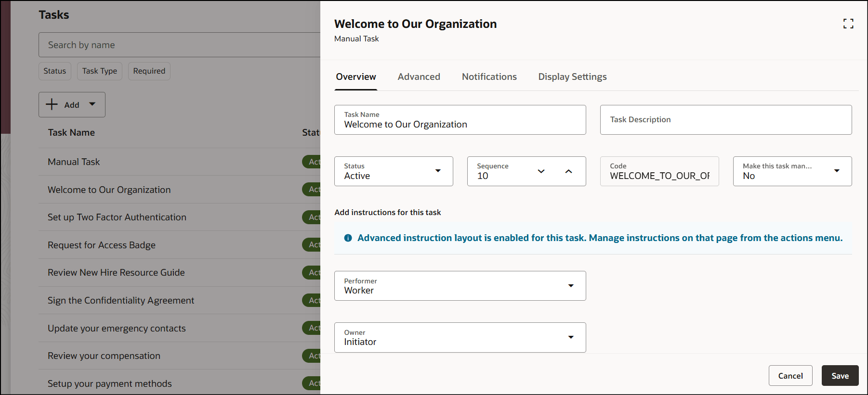Image resolution: width=868 pixels, height=395 pixels.
Task: Select Review New Hire Resource Guide task
Action: [x=116, y=273]
